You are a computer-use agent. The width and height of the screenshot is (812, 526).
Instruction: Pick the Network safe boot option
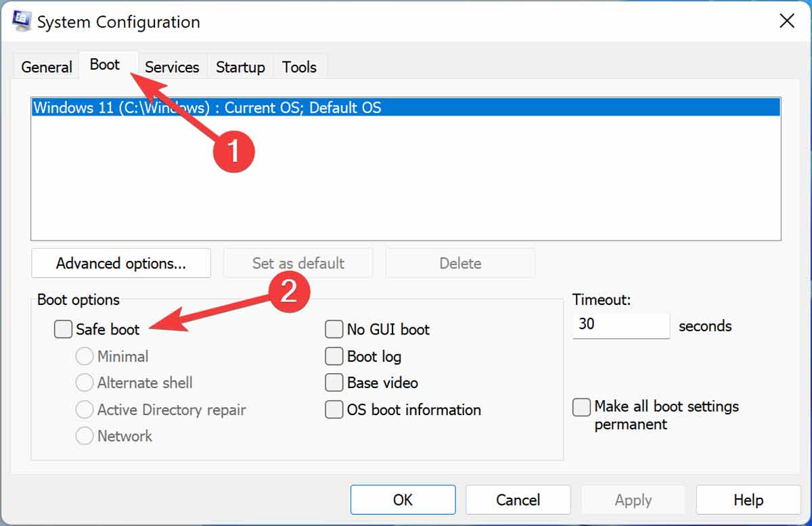pyautogui.click(x=85, y=436)
